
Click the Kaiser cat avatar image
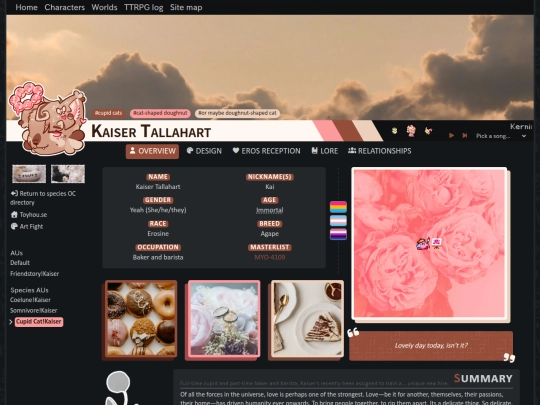pyautogui.click(x=48, y=119)
